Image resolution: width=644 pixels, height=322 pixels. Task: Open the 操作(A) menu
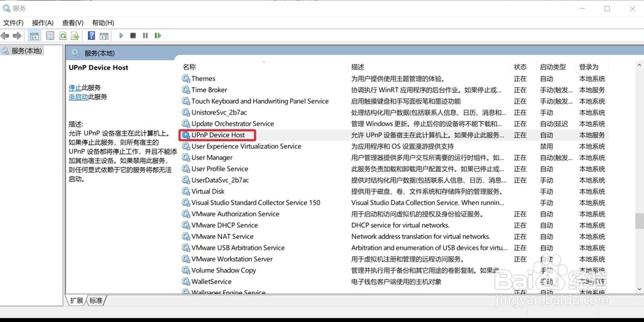pos(43,23)
